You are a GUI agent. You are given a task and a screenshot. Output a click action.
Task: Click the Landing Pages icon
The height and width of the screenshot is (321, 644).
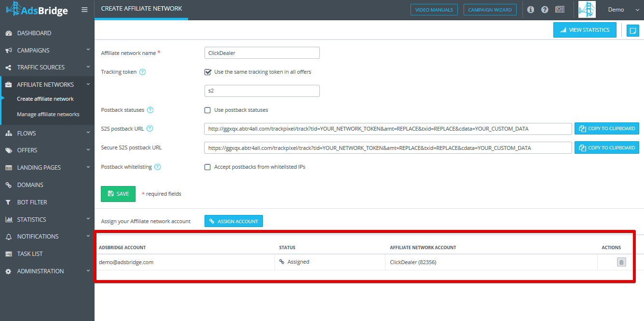[8, 168]
